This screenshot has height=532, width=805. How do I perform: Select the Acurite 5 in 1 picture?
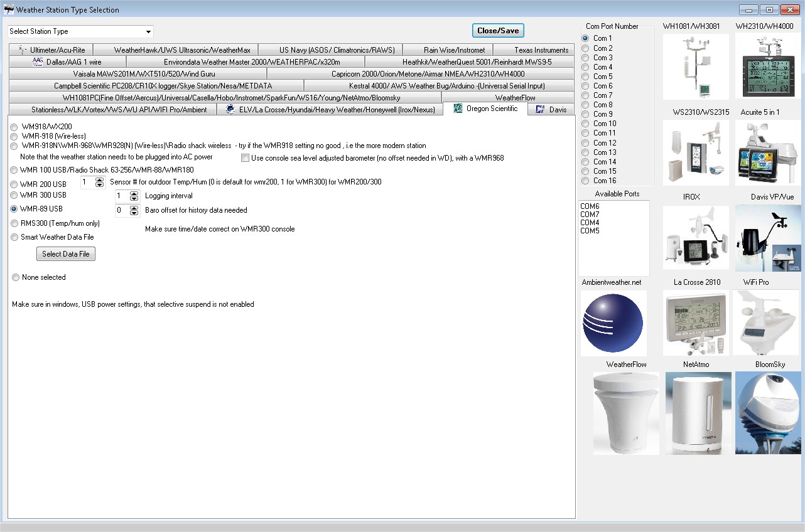pyautogui.click(x=769, y=152)
